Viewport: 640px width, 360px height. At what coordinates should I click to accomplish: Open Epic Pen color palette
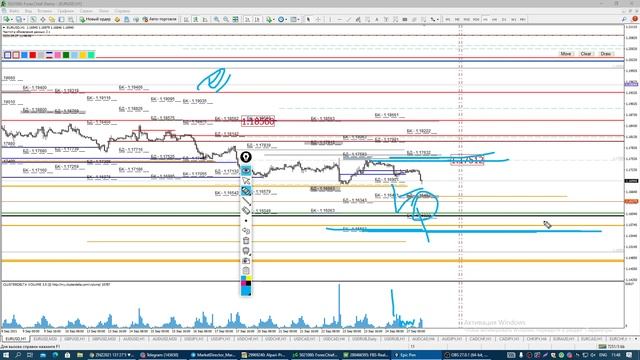coord(246,285)
